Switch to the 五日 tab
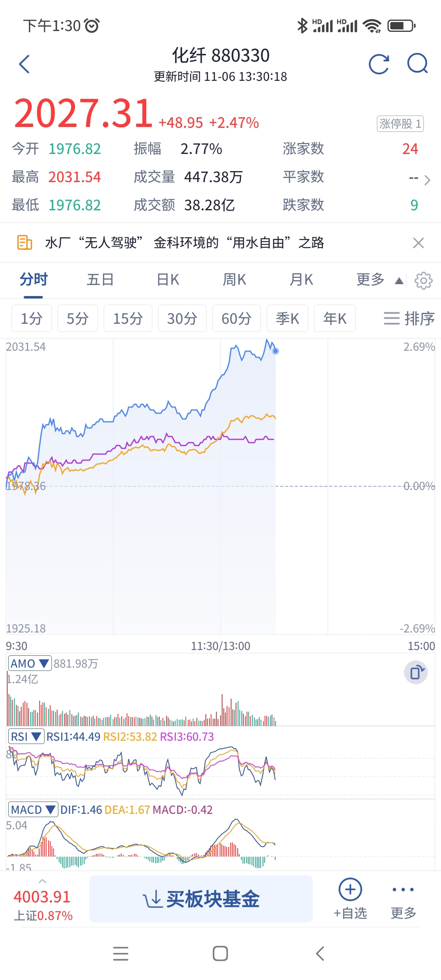This screenshot has height=980, width=441. click(100, 280)
